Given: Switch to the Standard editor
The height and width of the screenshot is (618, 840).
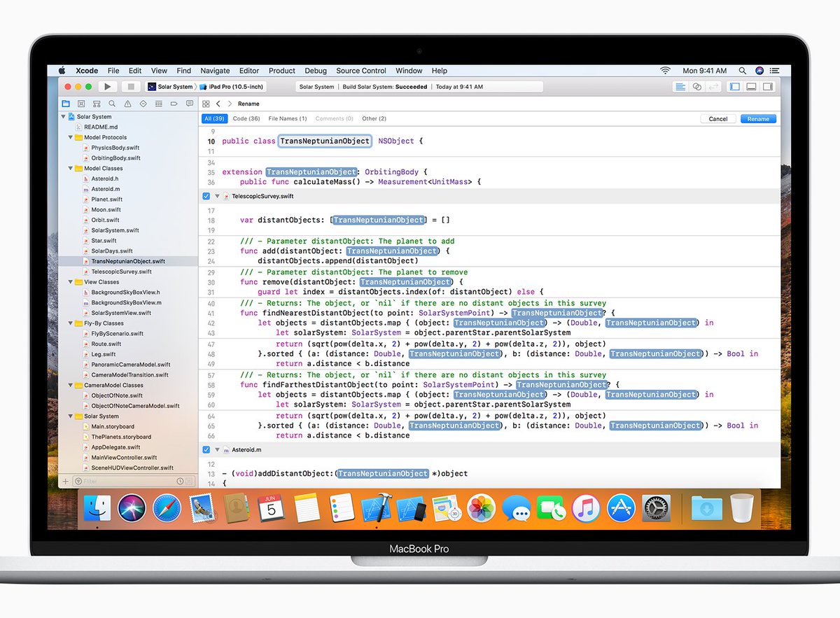Looking at the screenshot, I should (680, 87).
